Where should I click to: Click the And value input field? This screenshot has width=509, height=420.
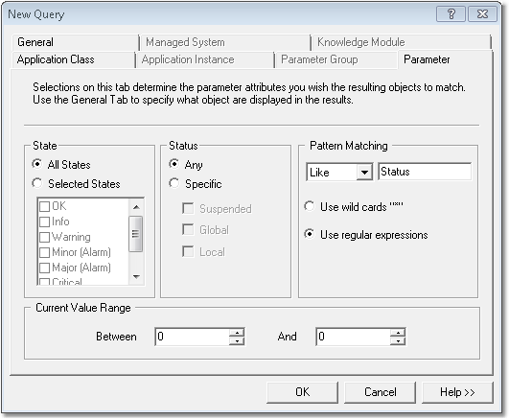coord(353,337)
